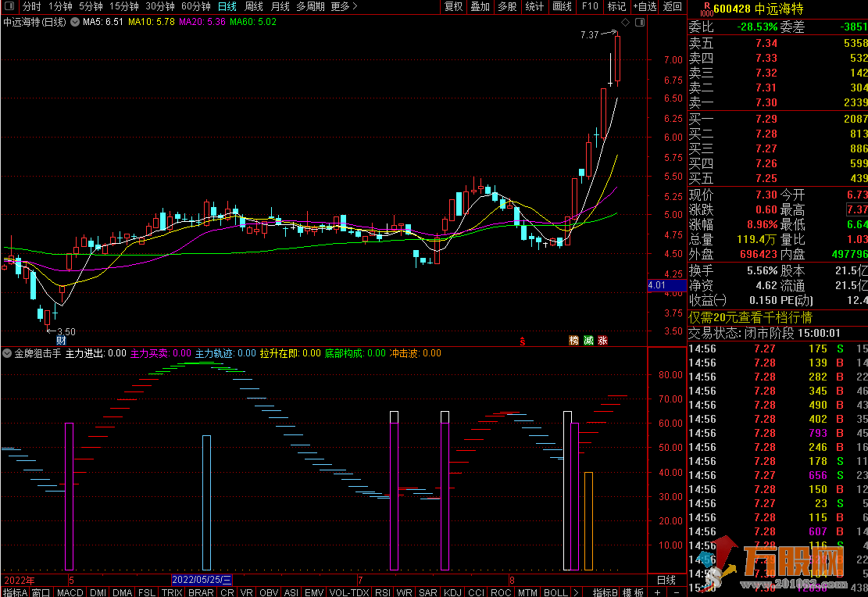Select the 日线 daily period
This screenshot has height=597, width=868.
tap(227, 7)
